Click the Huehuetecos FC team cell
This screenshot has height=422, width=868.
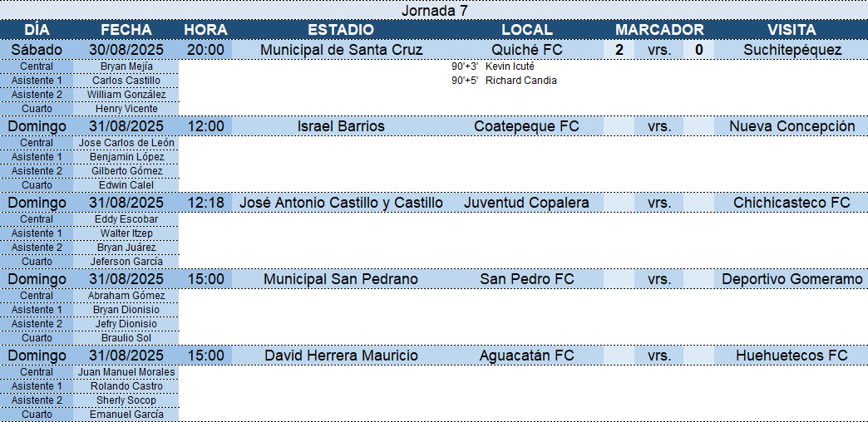791,356
